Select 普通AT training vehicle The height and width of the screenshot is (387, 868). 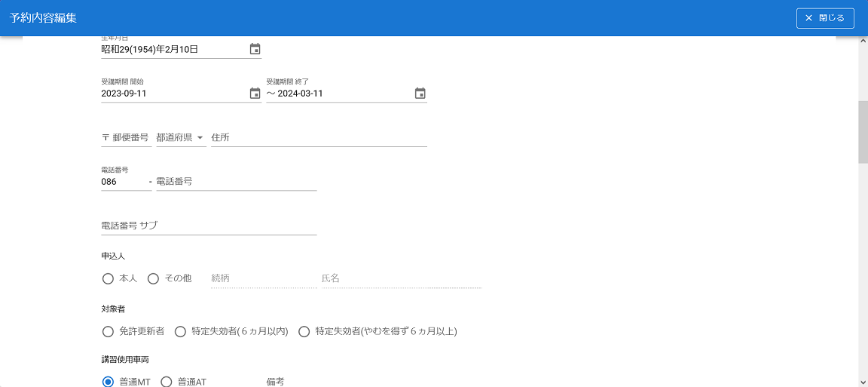pos(167,382)
